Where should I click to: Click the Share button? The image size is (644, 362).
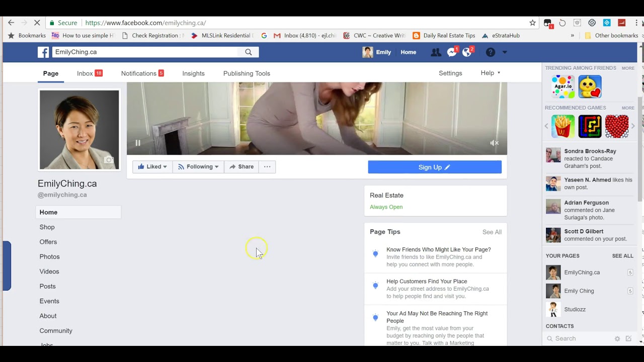242,167
